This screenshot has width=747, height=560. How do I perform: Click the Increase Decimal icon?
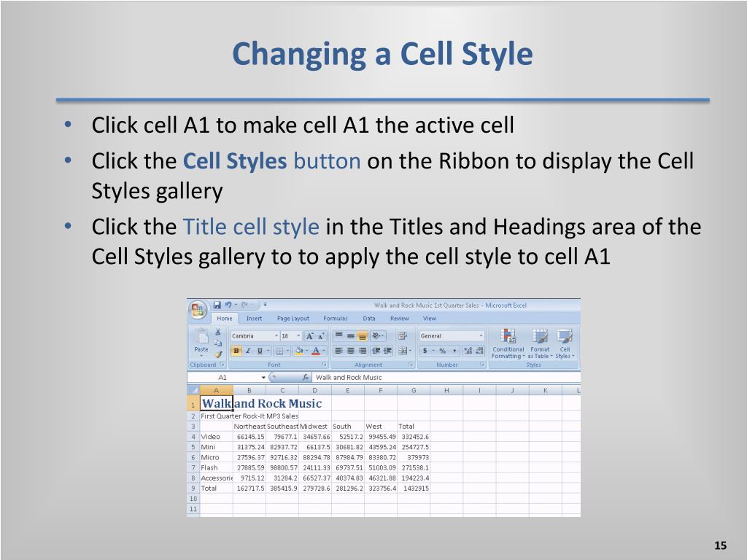click(468, 351)
